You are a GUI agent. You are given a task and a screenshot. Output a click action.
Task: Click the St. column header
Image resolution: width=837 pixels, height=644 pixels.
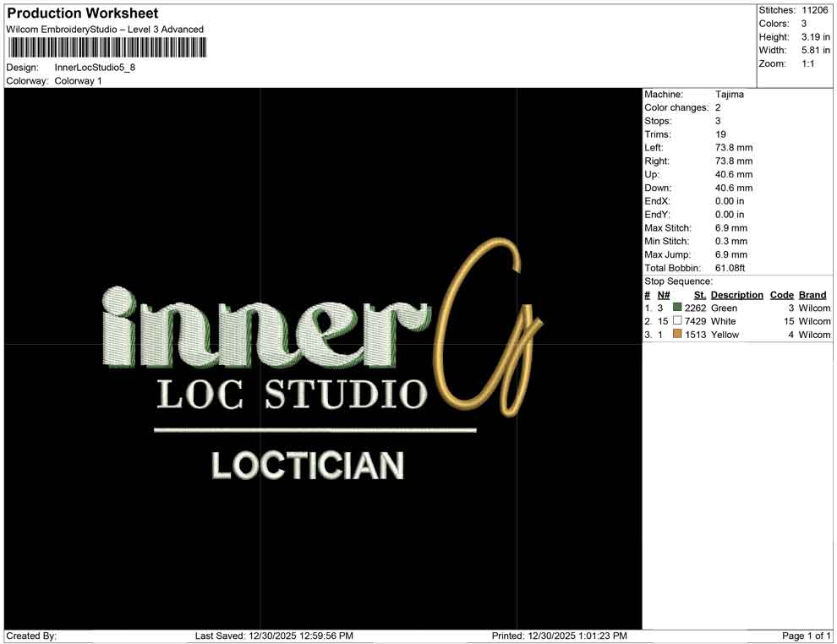point(699,294)
